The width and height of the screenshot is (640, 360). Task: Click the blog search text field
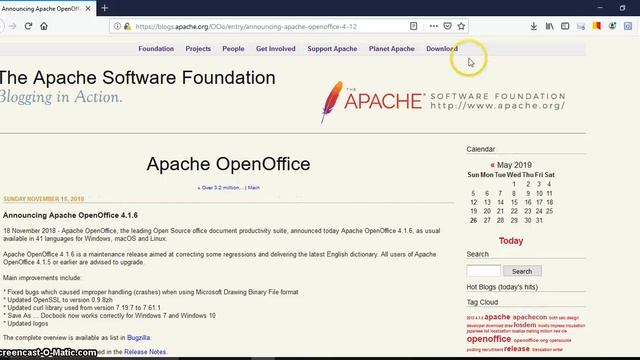click(x=483, y=271)
